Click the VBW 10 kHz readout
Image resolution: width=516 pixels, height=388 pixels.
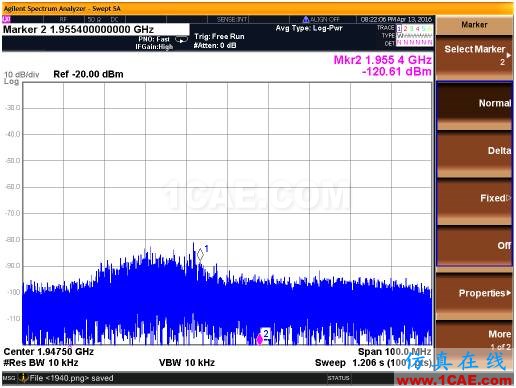pos(187,363)
